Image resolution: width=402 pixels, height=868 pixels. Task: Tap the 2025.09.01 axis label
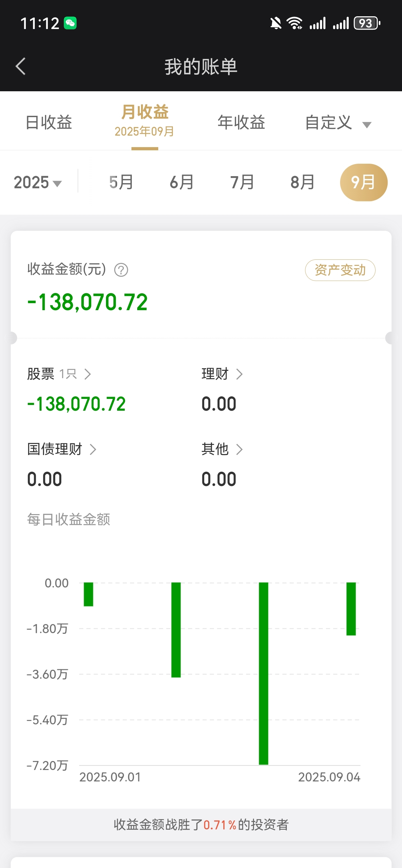pyautogui.click(x=110, y=777)
